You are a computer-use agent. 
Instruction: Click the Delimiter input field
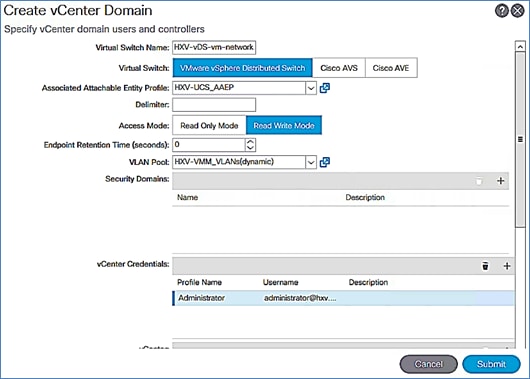(x=214, y=105)
